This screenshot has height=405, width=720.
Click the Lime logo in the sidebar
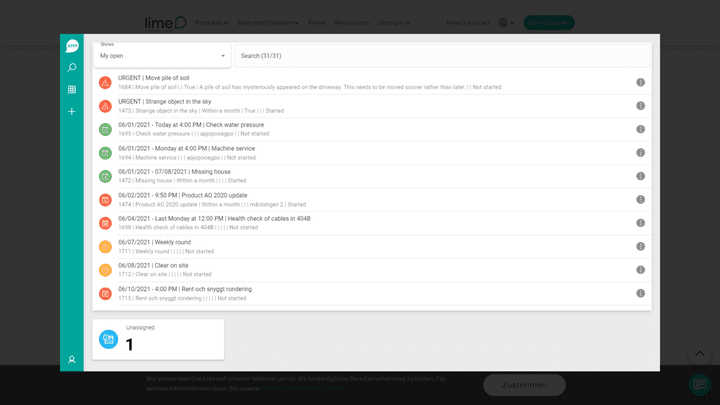72,46
